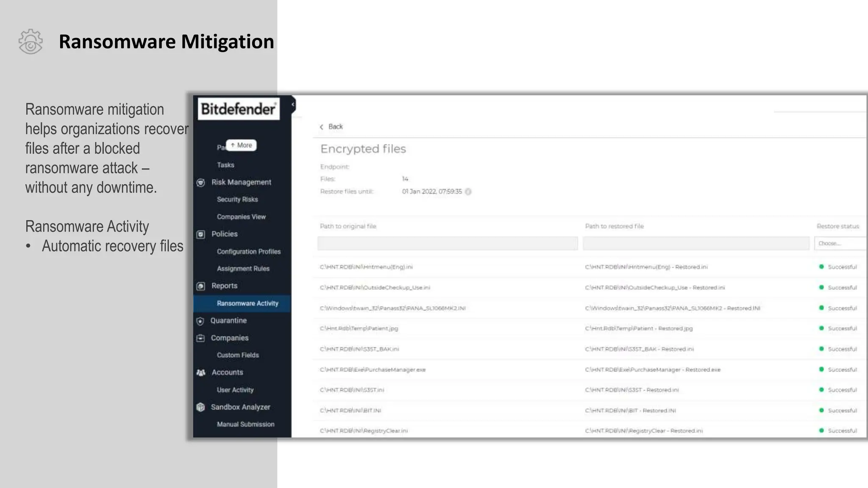Select original file PurchaseManager.exe
The image size is (868, 488).
tap(373, 370)
